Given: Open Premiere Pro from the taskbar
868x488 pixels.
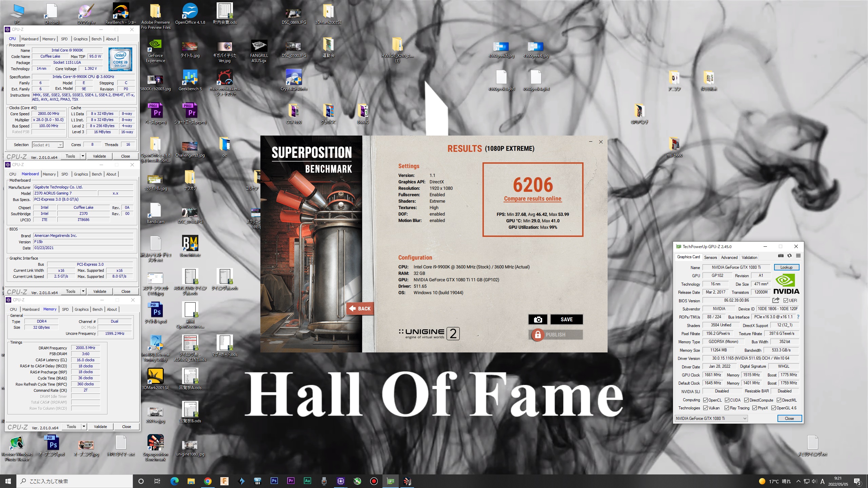Looking at the screenshot, I should tap(291, 481).
